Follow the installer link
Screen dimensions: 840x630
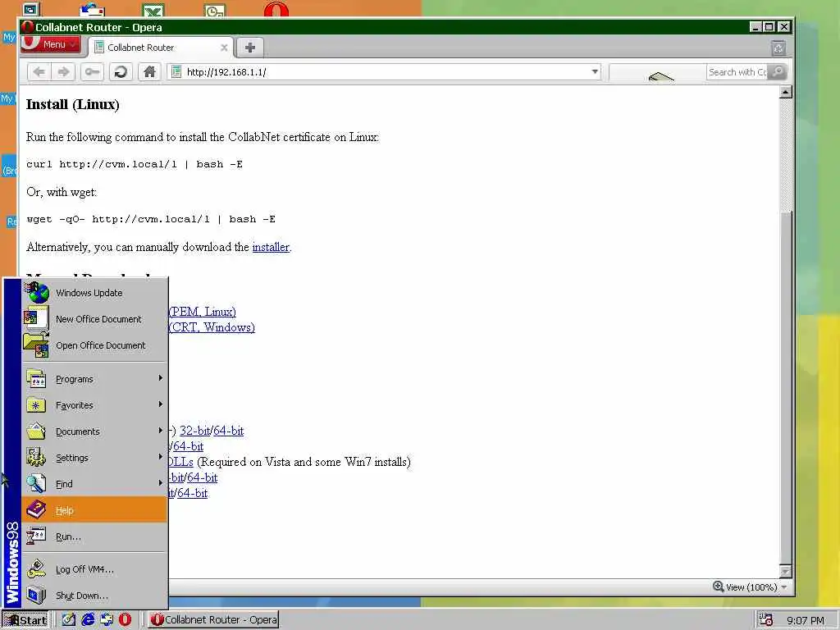tap(271, 247)
